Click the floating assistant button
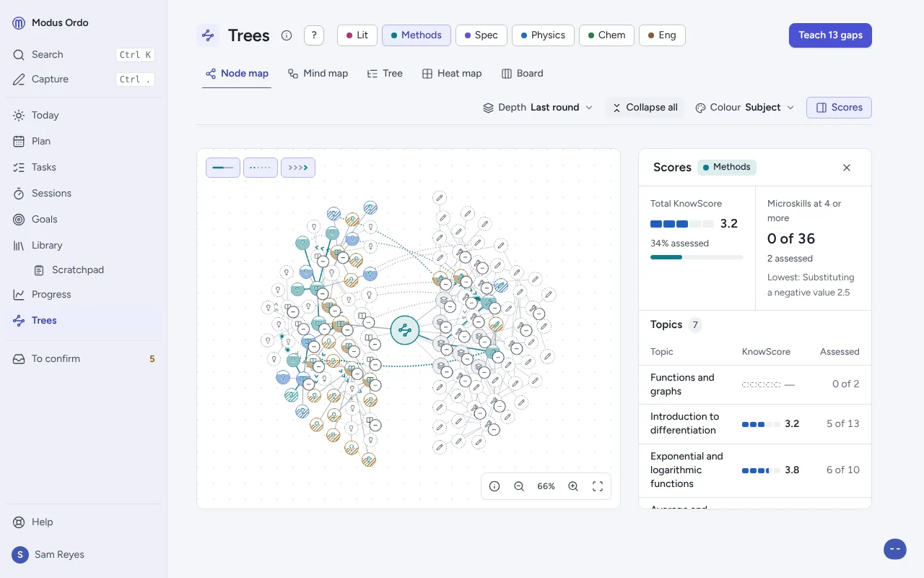The image size is (924, 578). 895,549
